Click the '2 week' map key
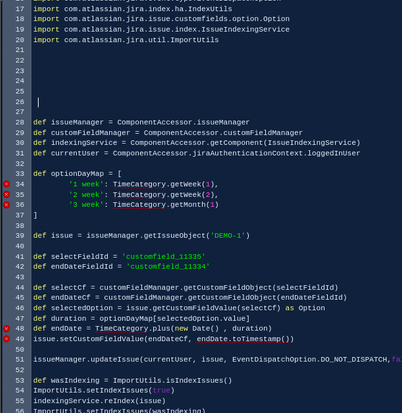 tap(86, 195)
